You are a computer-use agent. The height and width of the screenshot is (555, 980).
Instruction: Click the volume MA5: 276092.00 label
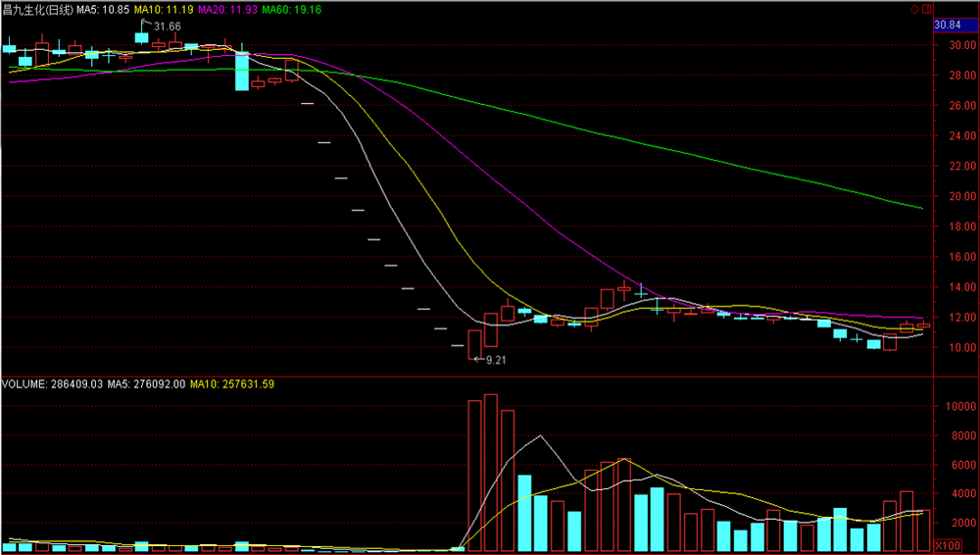coord(146,384)
